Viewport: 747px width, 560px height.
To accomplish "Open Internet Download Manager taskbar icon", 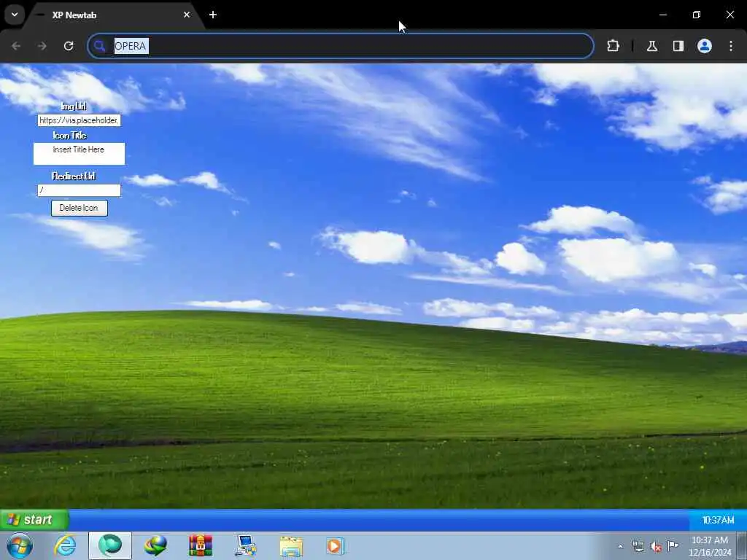I will point(155,545).
